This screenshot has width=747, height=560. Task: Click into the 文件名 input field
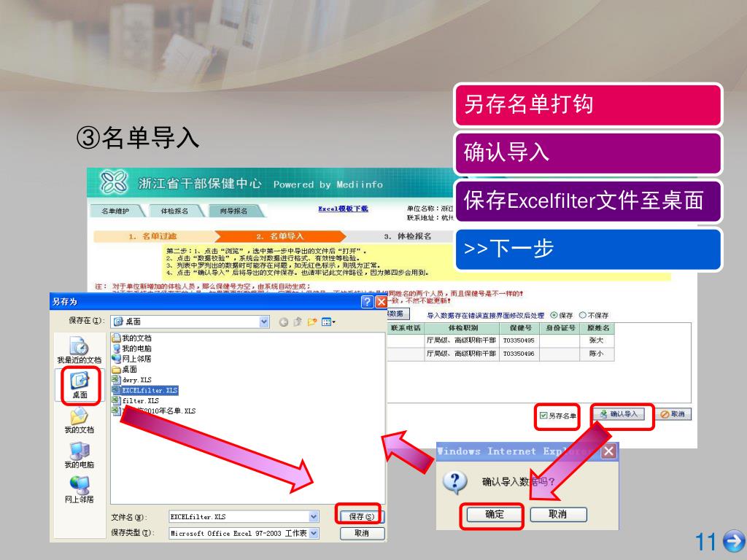click(239, 516)
